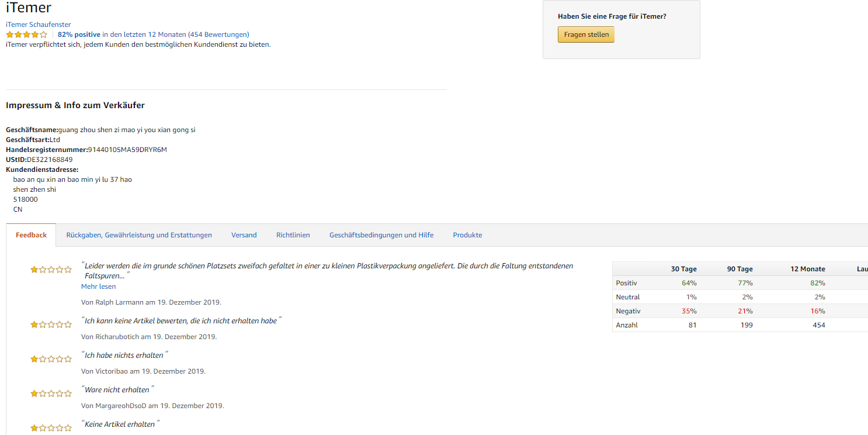Show the Produkte tab

click(x=467, y=235)
